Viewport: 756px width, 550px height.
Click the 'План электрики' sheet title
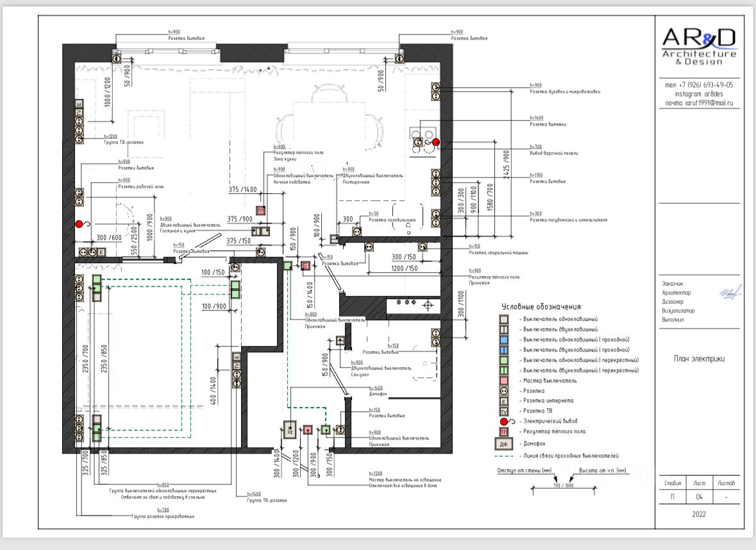[699, 359]
